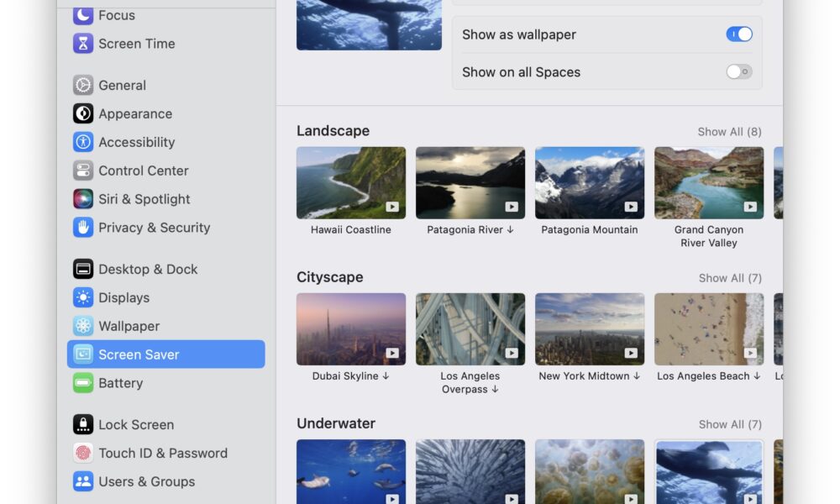This screenshot has width=840, height=504.
Task: Pick the Underwater jellyfish thumbnail
Action: pos(590,471)
